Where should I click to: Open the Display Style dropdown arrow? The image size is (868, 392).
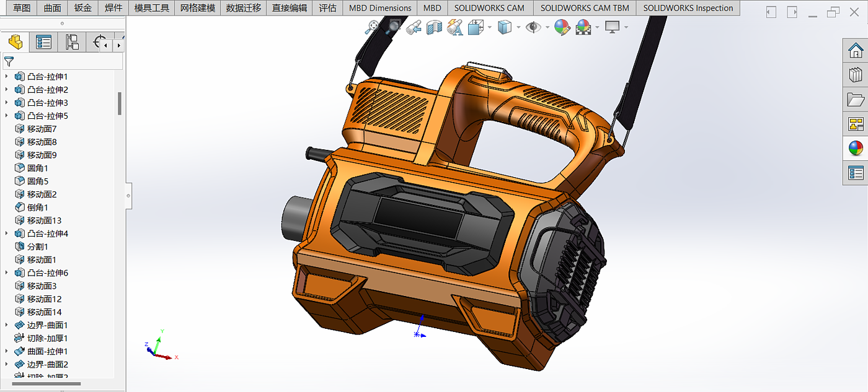[x=518, y=27]
